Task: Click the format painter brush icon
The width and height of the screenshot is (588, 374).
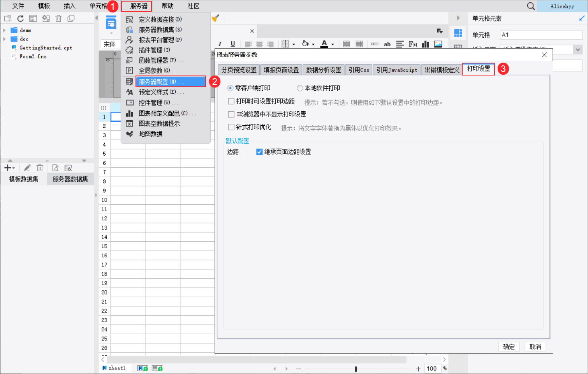Action: coord(215,18)
